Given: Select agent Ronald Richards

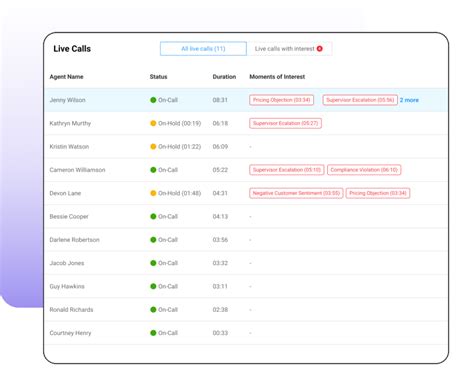Looking at the screenshot, I should (x=71, y=310).
